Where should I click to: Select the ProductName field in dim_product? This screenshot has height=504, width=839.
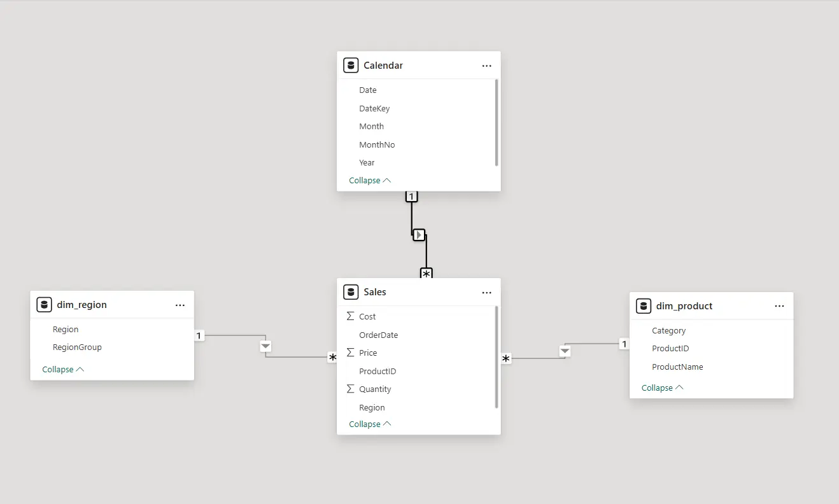[x=677, y=367]
